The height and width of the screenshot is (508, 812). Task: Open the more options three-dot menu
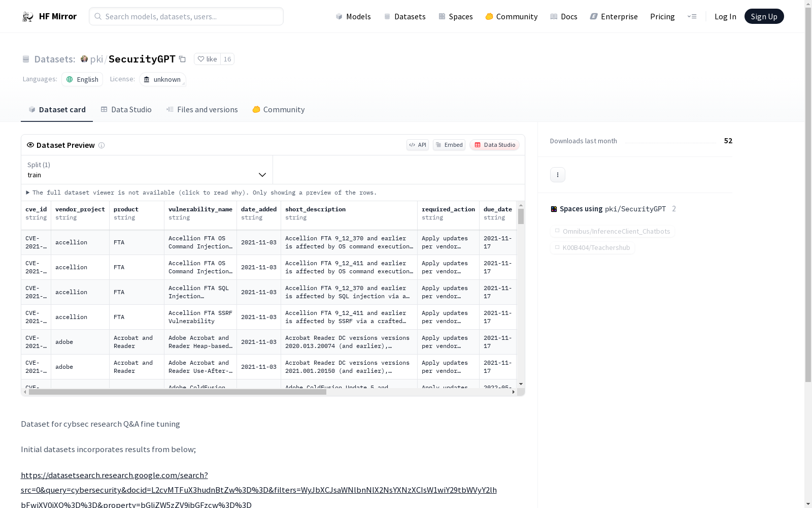pyautogui.click(x=558, y=175)
